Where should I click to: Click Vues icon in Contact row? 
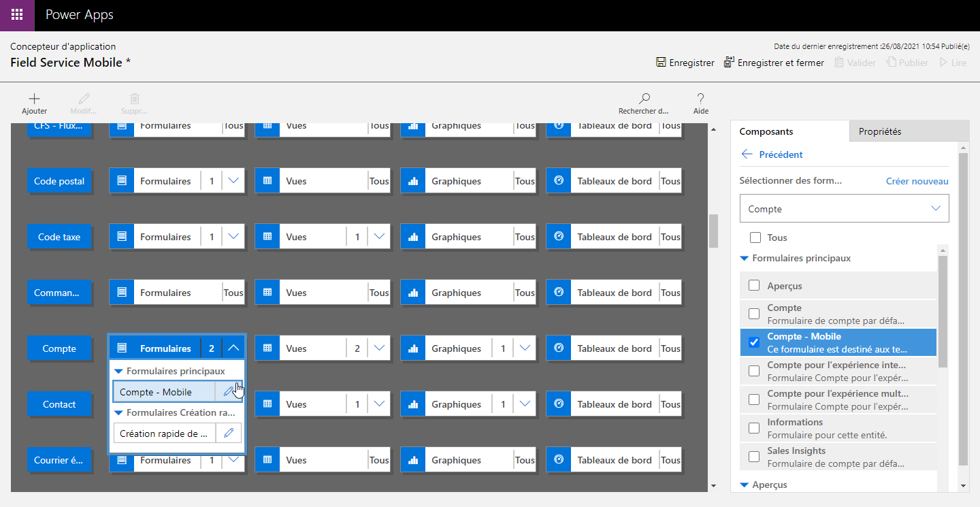(267, 404)
